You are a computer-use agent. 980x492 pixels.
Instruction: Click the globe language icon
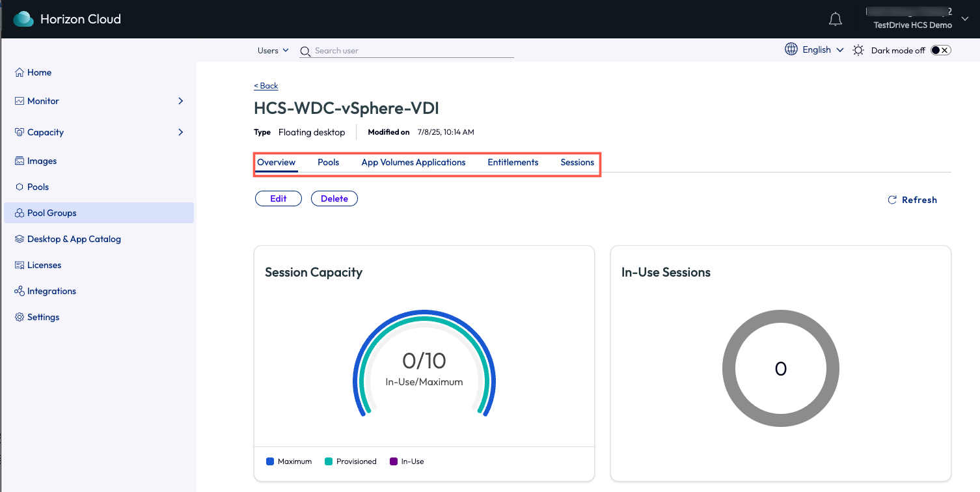(791, 49)
